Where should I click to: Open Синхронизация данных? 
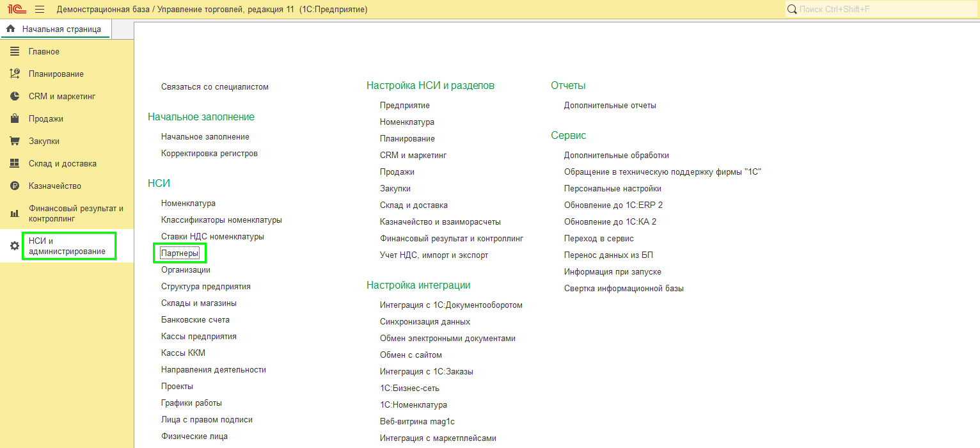point(425,321)
